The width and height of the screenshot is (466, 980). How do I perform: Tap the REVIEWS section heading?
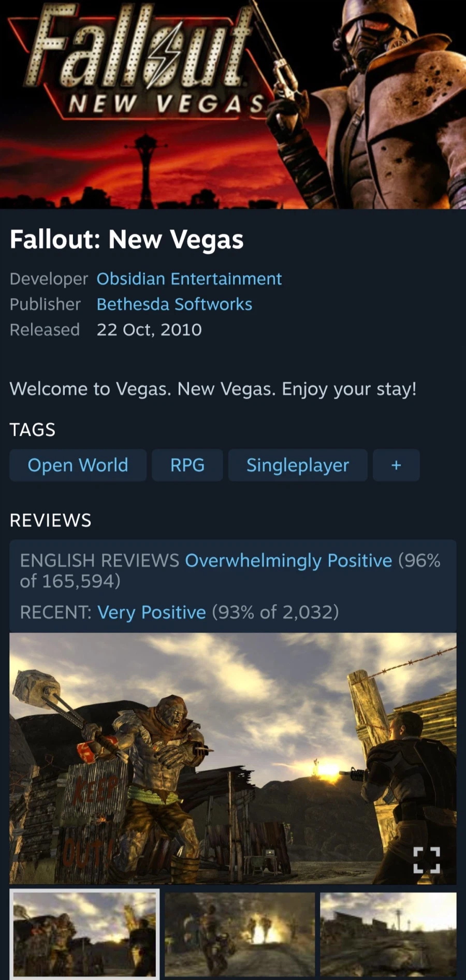(x=50, y=520)
